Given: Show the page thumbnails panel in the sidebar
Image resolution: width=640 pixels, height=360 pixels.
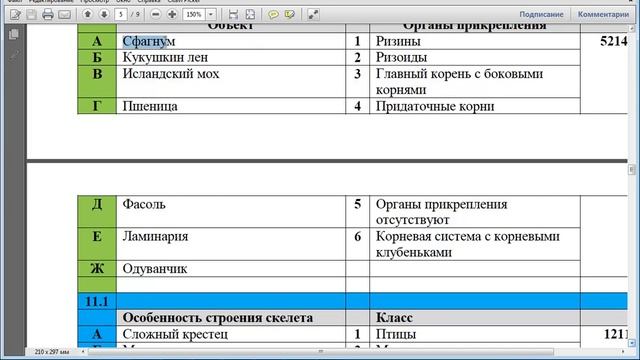Looking at the screenshot, I should coord(14,34).
